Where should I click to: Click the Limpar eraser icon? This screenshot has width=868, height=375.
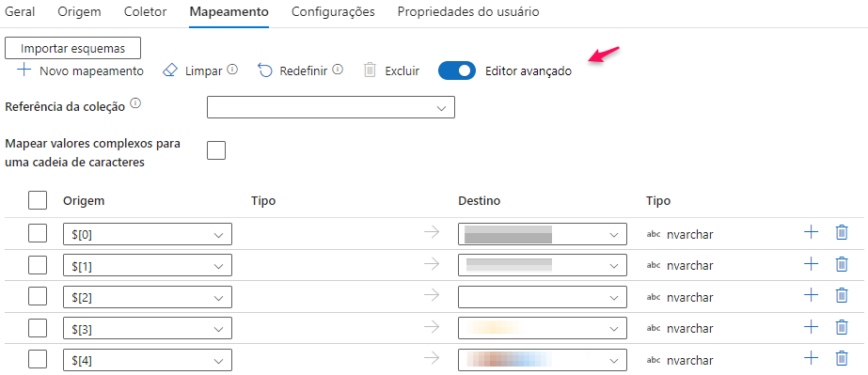170,70
